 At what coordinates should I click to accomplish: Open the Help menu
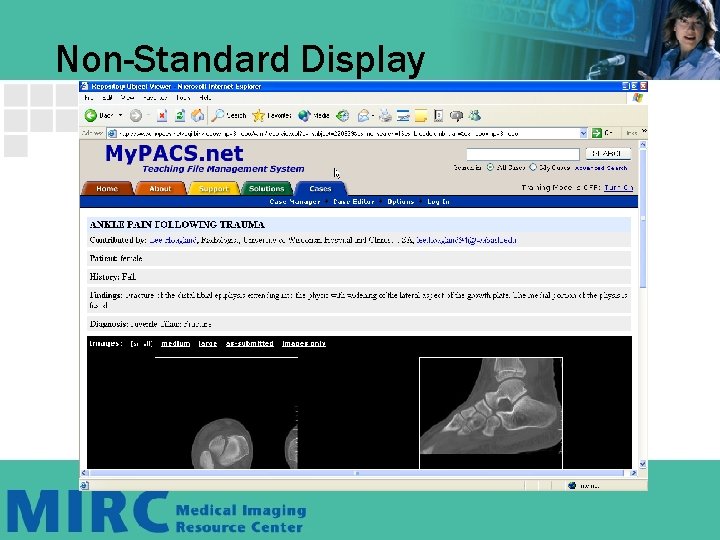coord(205,98)
